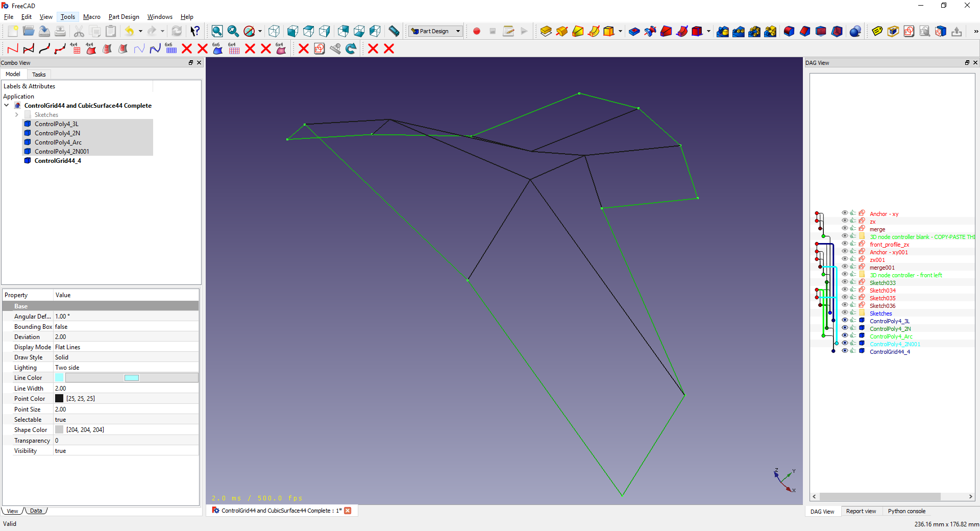
Task: Click the Pocket blue-red icon
Action: (634, 31)
